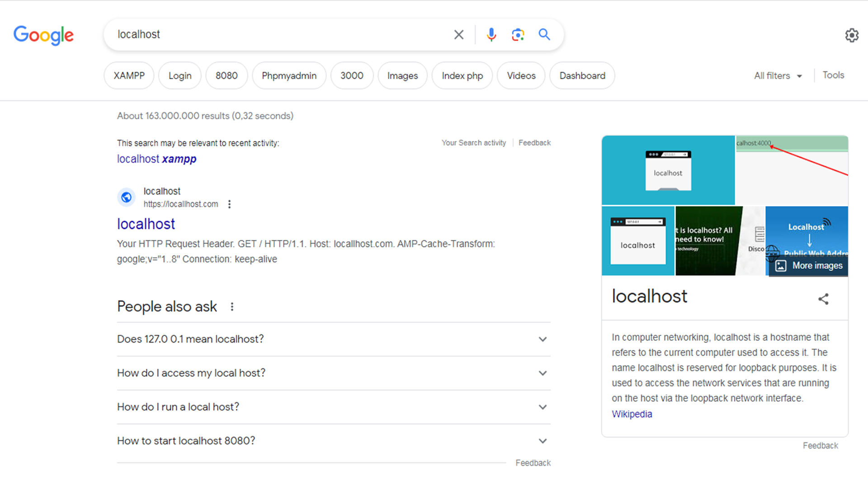
Task: Open the localhost:4000 red arrow thumbnail
Action: pyautogui.click(x=792, y=170)
